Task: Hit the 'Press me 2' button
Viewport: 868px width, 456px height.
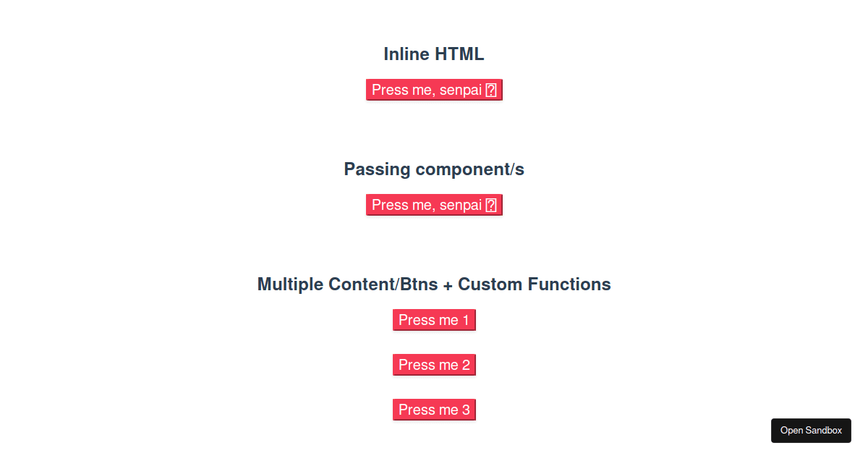Action: pyautogui.click(x=434, y=365)
